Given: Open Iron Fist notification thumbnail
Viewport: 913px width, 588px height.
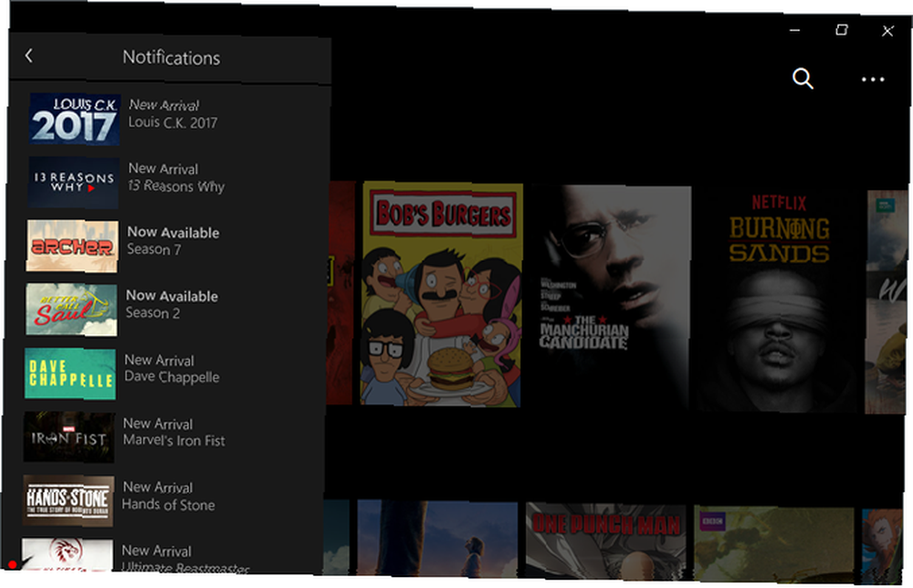Looking at the screenshot, I should (x=68, y=437).
